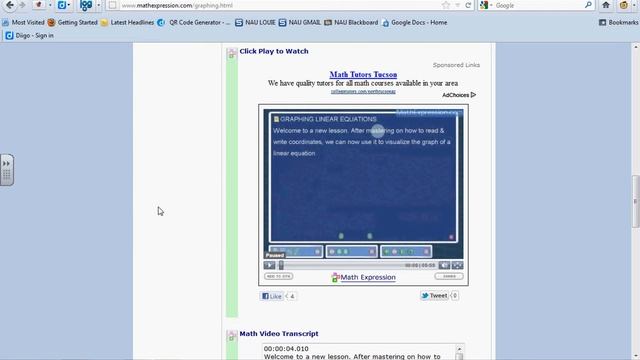Click the right pill button below the video
The width and height of the screenshot is (640, 360).
click(x=449, y=276)
